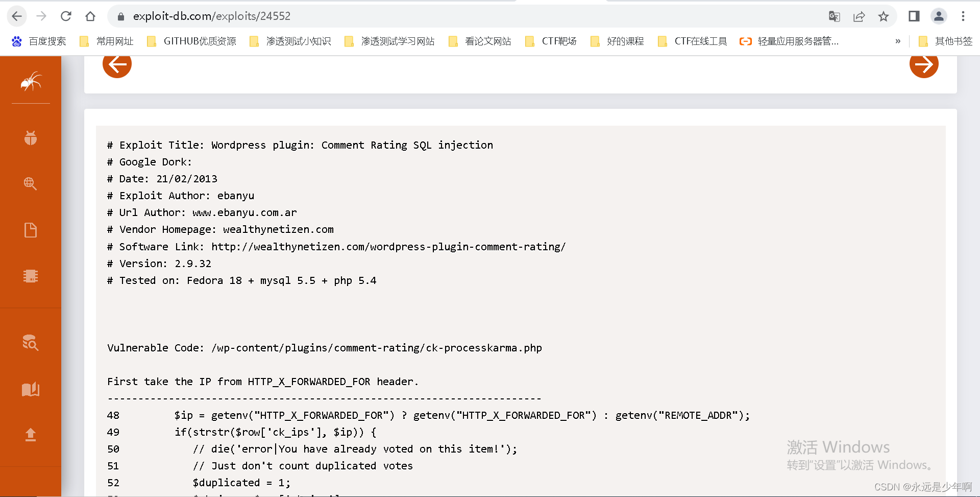The width and height of the screenshot is (980, 497).
Task: Click code line 48 with getenv
Action: point(429,415)
